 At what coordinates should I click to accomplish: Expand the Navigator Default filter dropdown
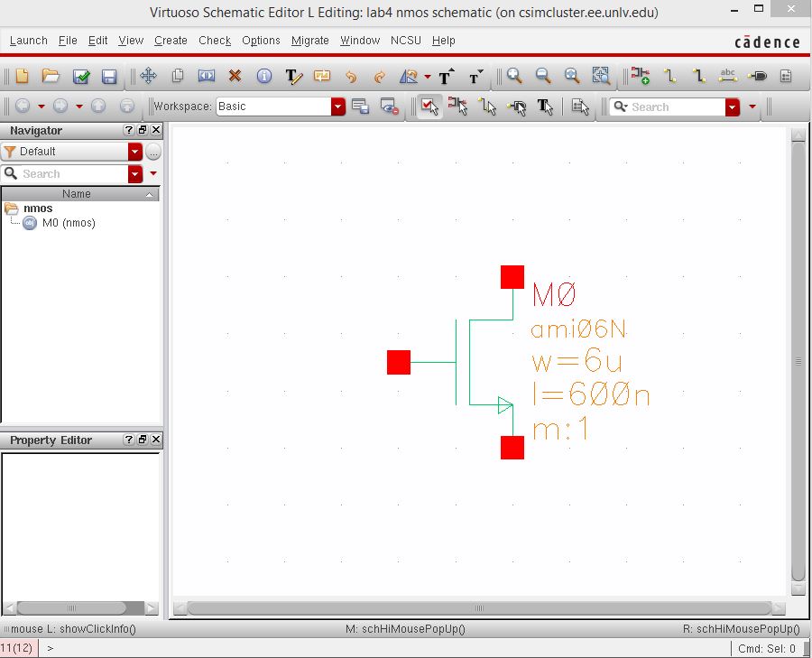click(135, 152)
